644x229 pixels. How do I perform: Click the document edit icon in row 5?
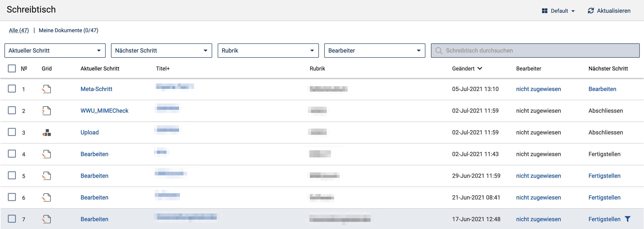pyautogui.click(x=47, y=176)
